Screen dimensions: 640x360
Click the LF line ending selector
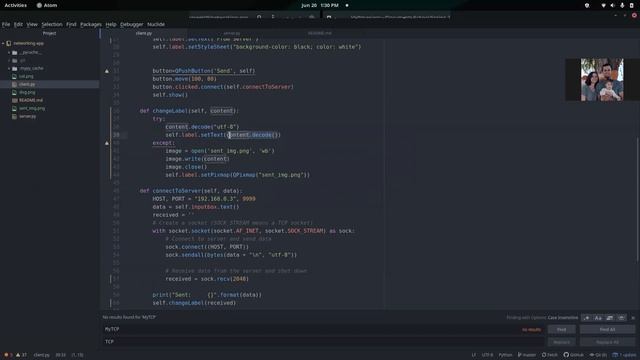tap(473, 355)
